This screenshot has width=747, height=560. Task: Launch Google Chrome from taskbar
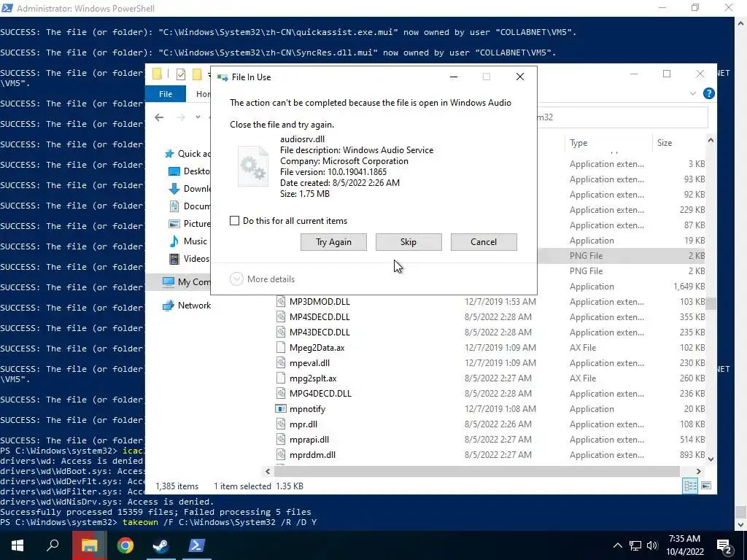point(125,545)
